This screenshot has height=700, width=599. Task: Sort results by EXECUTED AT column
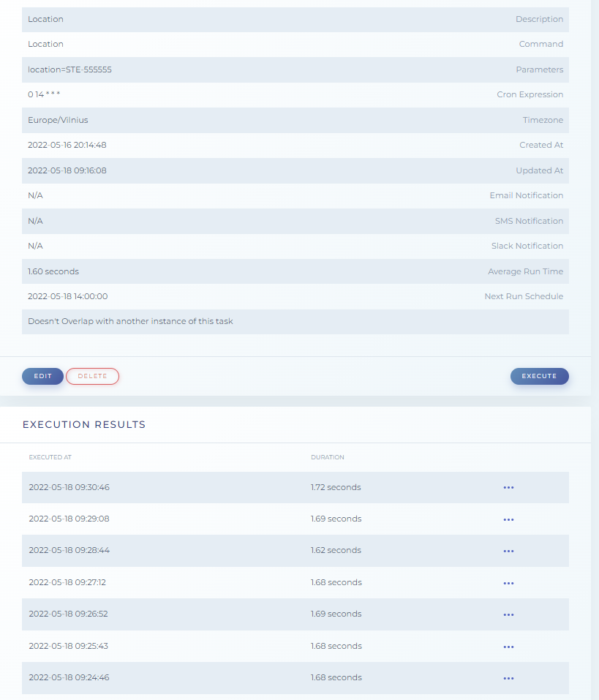(50, 456)
